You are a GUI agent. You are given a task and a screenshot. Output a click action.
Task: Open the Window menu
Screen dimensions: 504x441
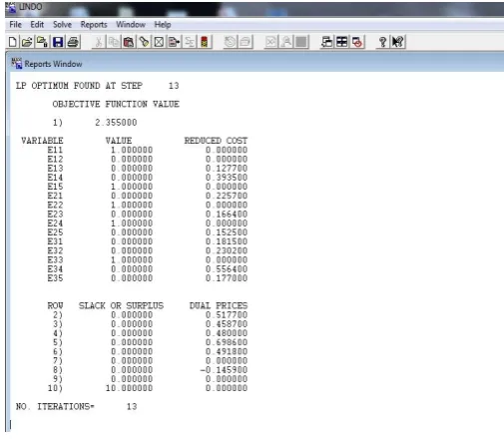click(x=131, y=25)
